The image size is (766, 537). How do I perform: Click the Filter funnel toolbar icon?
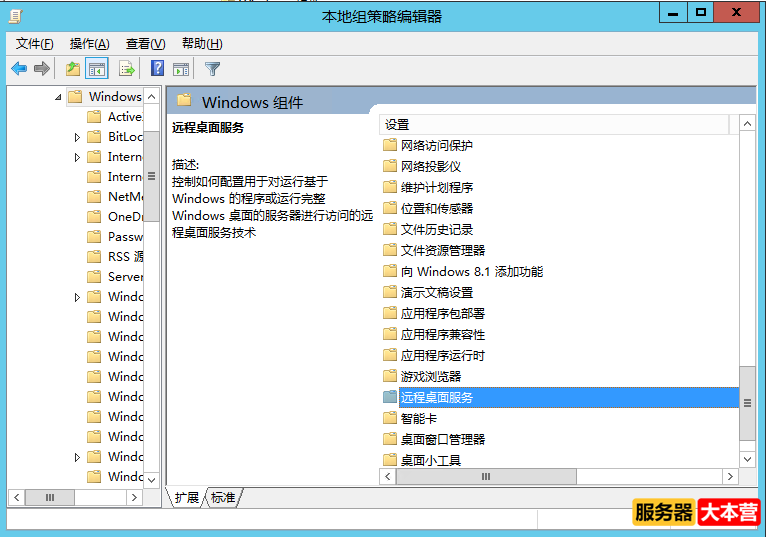pos(213,69)
